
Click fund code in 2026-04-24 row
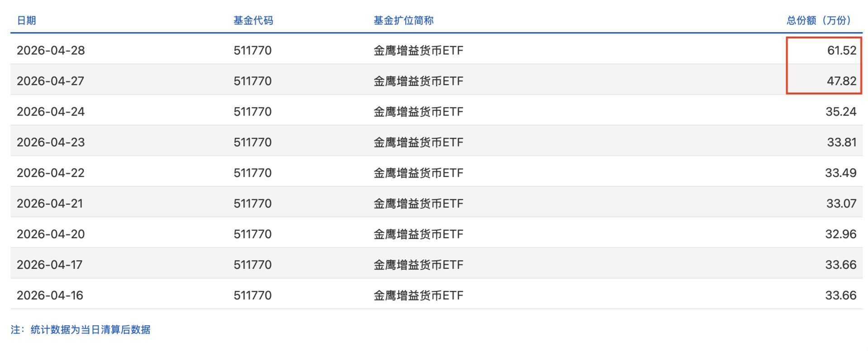pos(252,112)
